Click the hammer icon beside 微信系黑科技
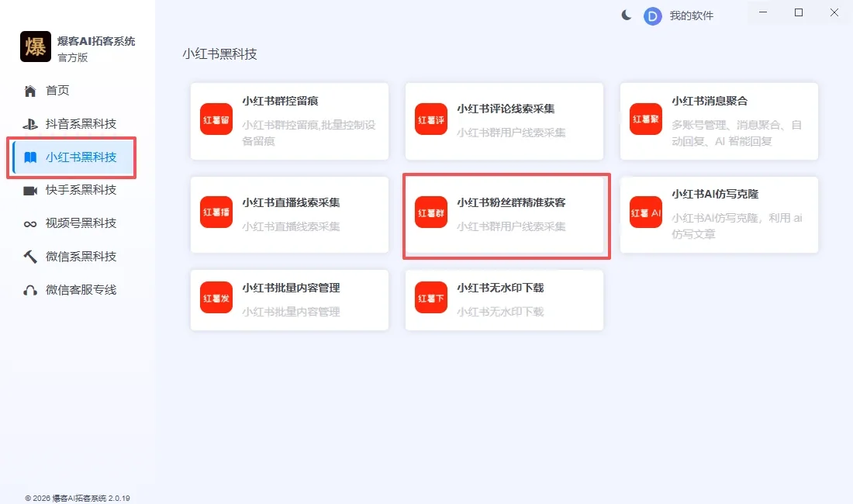853x504 pixels. click(x=30, y=257)
